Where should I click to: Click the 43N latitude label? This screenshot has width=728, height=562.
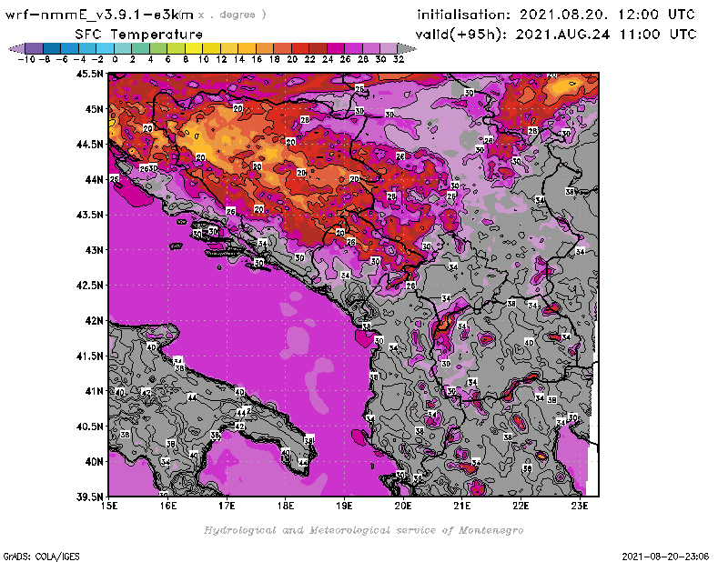(94, 250)
